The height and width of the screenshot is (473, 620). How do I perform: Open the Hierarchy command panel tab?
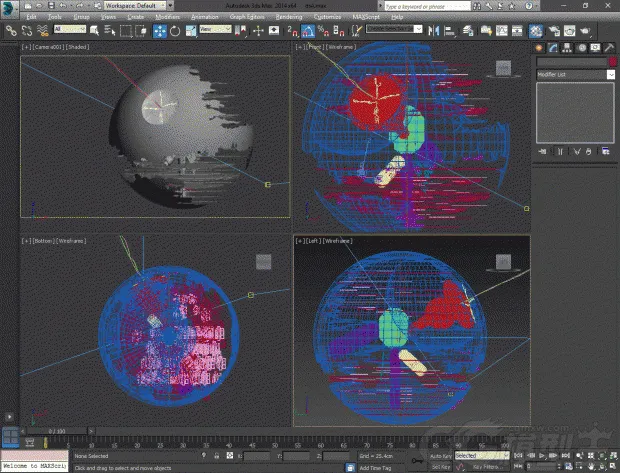coord(567,48)
